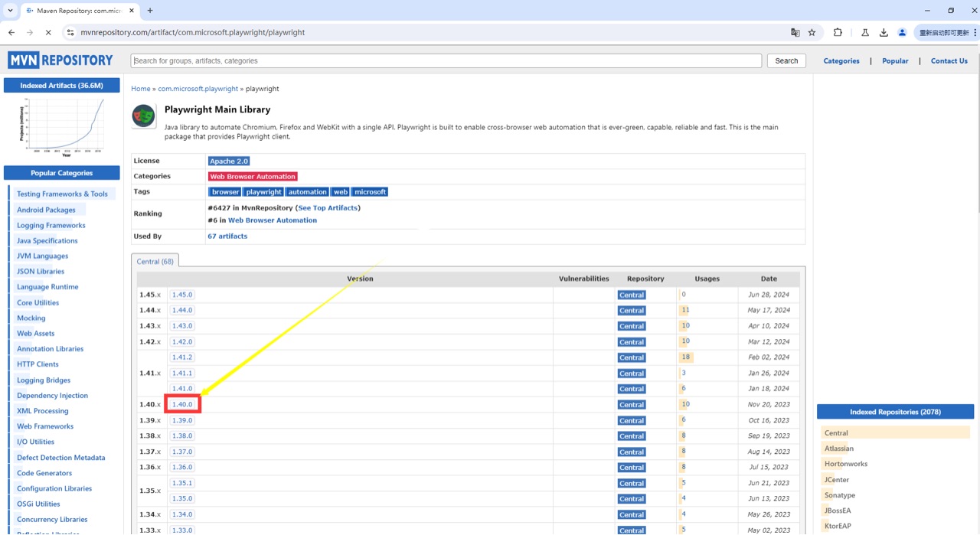Open Dependency Injection category
Viewport: 980px width, 535px height.
52,396
